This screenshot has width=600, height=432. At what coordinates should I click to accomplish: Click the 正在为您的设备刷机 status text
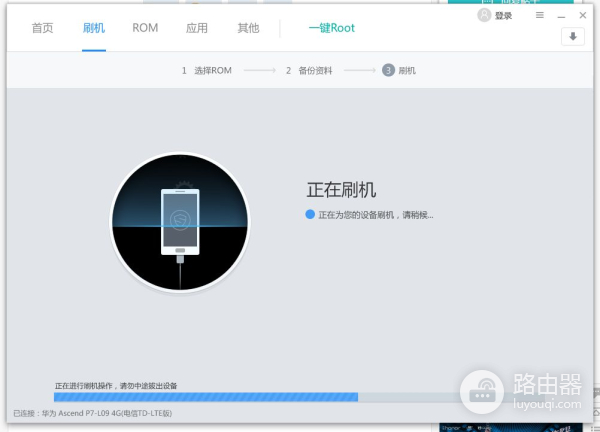(376, 215)
